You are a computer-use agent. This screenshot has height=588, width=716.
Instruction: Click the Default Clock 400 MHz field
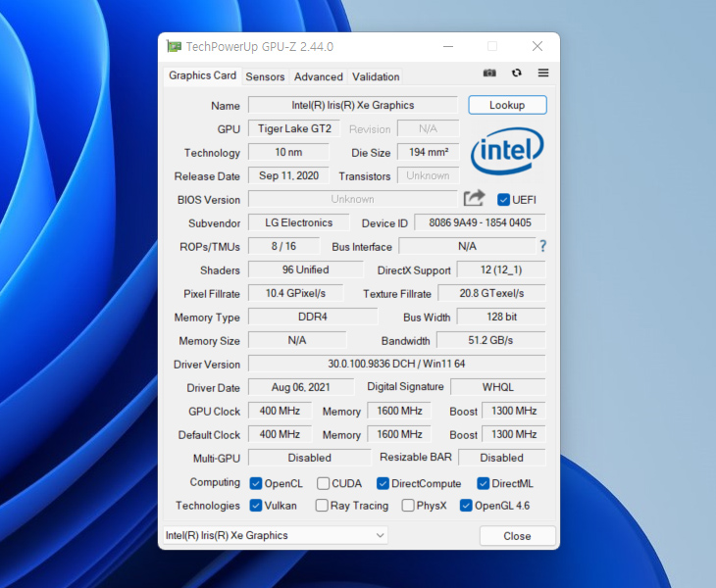pos(280,434)
